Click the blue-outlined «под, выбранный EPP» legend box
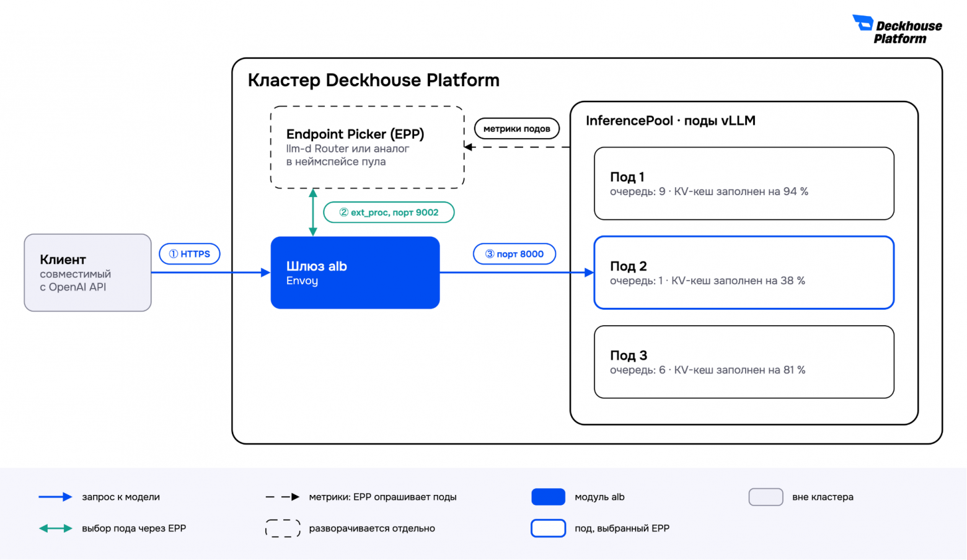This screenshot has width=967, height=560. pyautogui.click(x=549, y=528)
